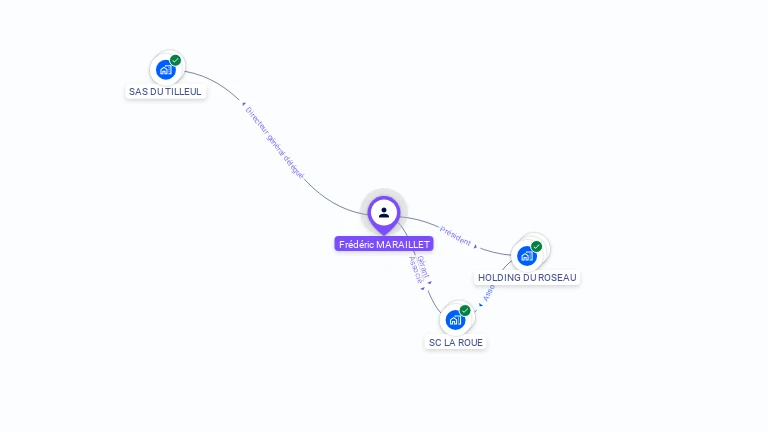Click the Frédéric MARAILLET person pin icon
This screenshot has width=768, height=432.
[x=384, y=214]
